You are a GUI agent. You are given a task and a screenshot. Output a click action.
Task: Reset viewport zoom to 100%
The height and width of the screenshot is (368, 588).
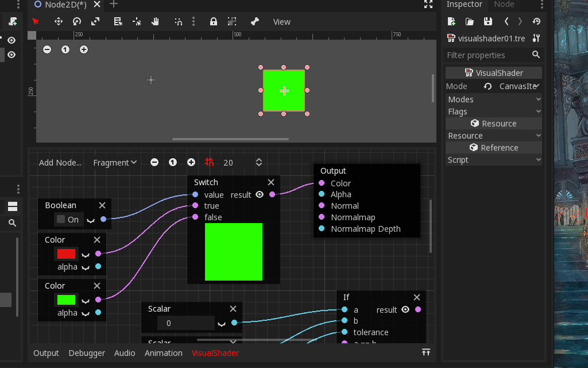65,49
